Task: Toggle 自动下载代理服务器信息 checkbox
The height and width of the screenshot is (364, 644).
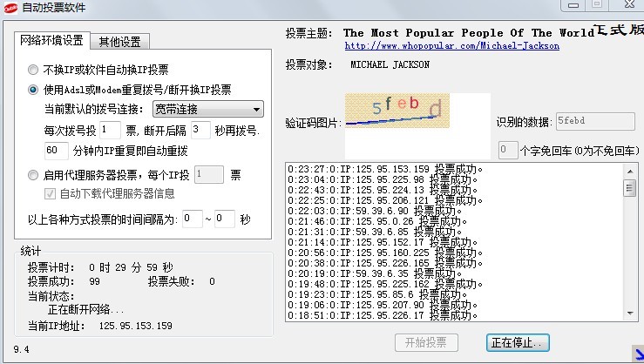Action: click(x=51, y=193)
